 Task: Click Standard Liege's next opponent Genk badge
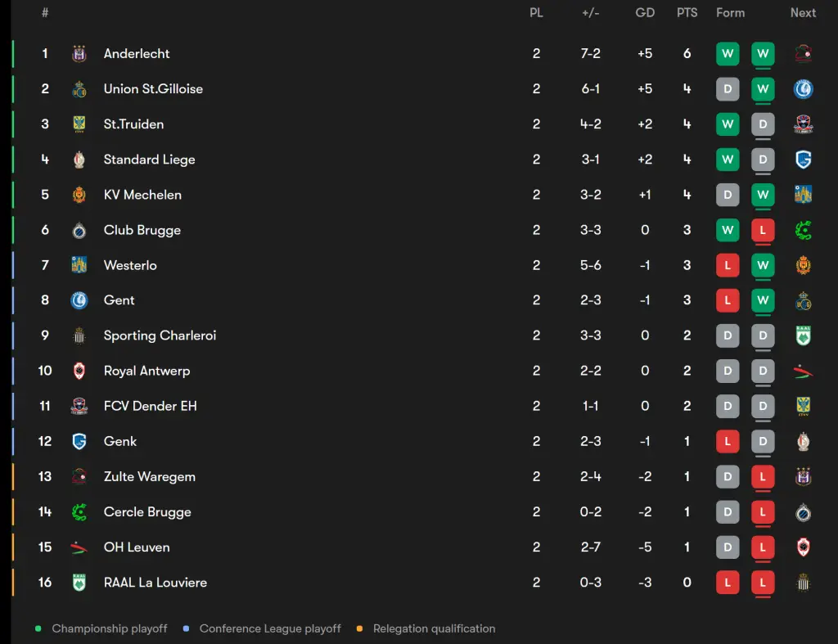point(804,160)
